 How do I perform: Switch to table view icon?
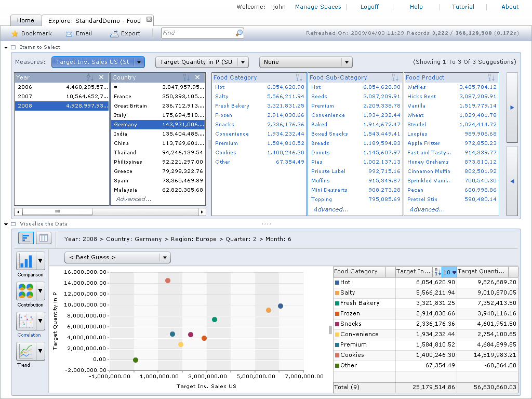tap(44, 238)
